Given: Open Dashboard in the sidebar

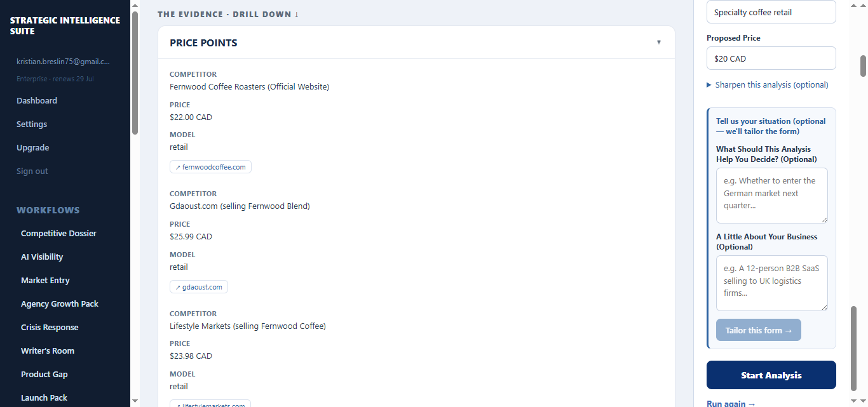Looking at the screenshot, I should (37, 100).
